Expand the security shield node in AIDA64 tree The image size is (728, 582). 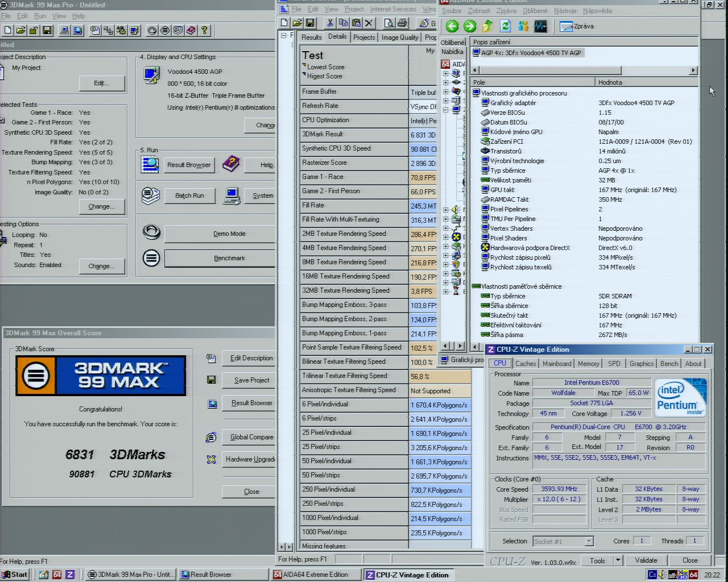[446, 264]
